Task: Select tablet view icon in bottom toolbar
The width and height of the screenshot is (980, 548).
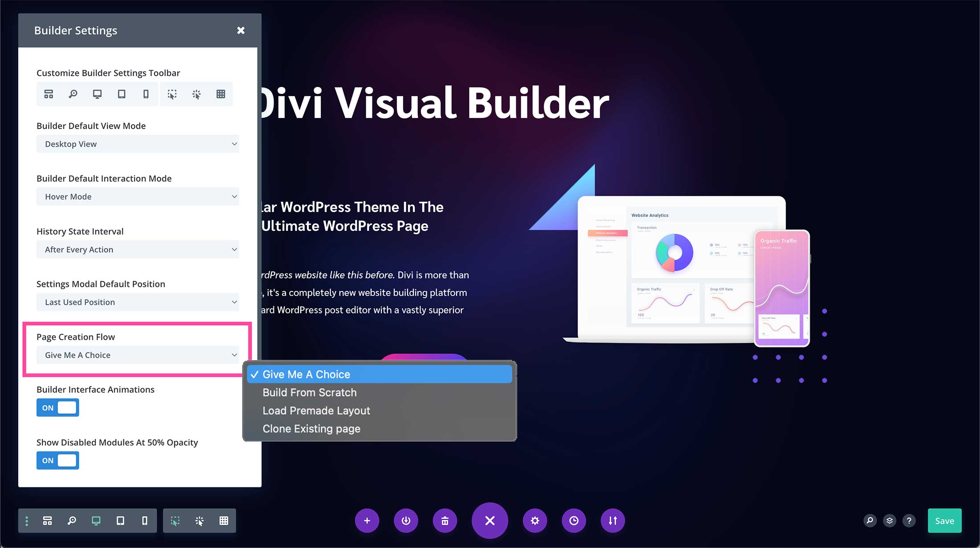Action: (120, 520)
